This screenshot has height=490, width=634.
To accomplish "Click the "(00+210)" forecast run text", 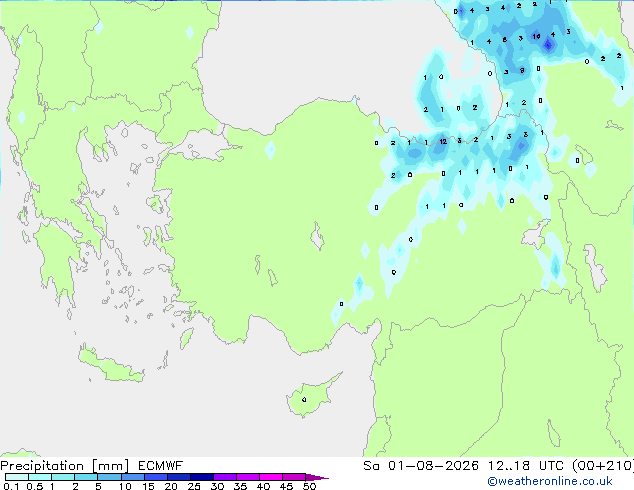I will (x=602, y=466).
